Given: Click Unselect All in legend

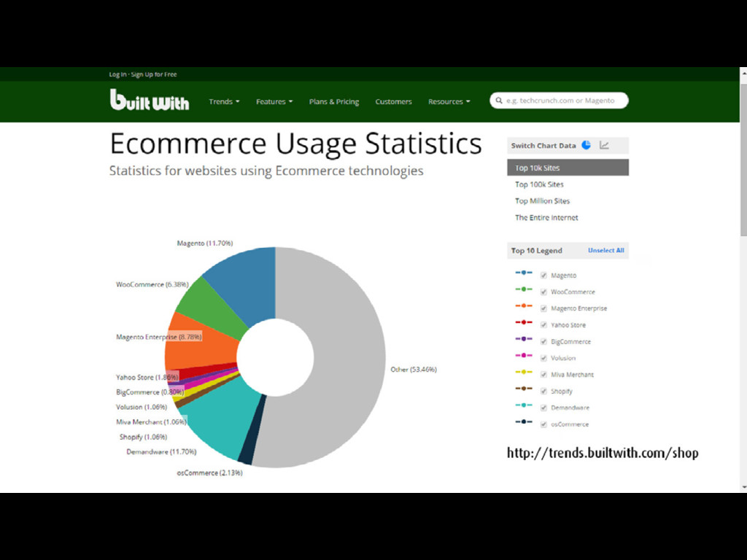Looking at the screenshot, I should click(606, 251).
